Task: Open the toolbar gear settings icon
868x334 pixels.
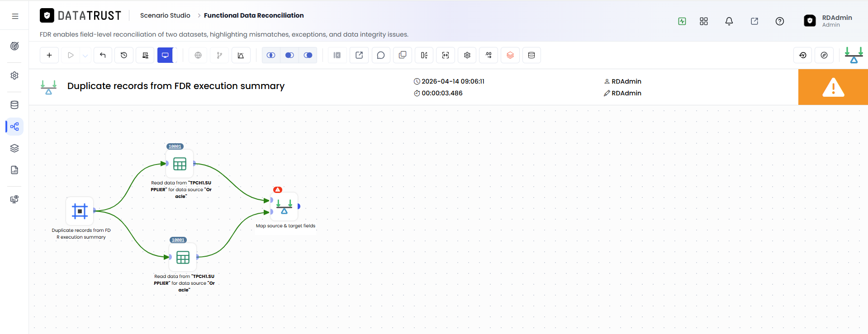Action: (x=467, y=55)
